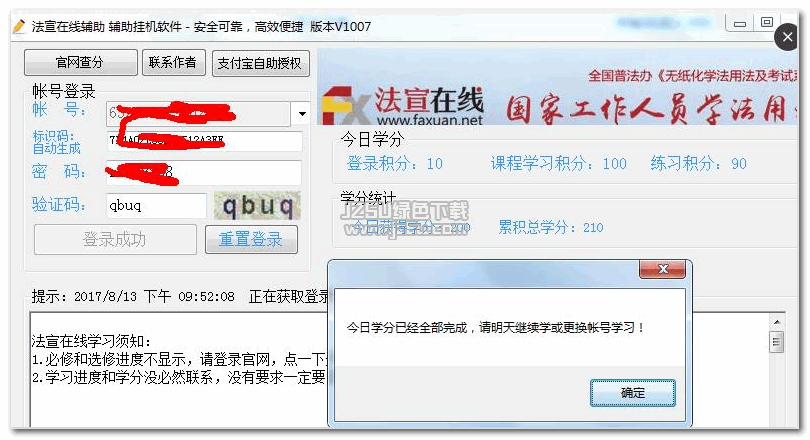Click the minimize window icon
Image resolution: width=810 pixels, height=440 pixels.
tap(740, 23)
